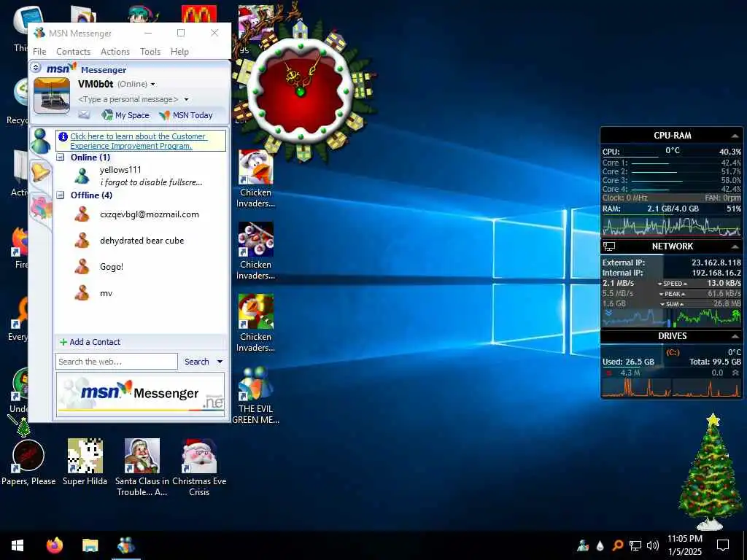747x560 pixels.
Task: Collapse the NETWORK gadget section
Action: (735, 246)
